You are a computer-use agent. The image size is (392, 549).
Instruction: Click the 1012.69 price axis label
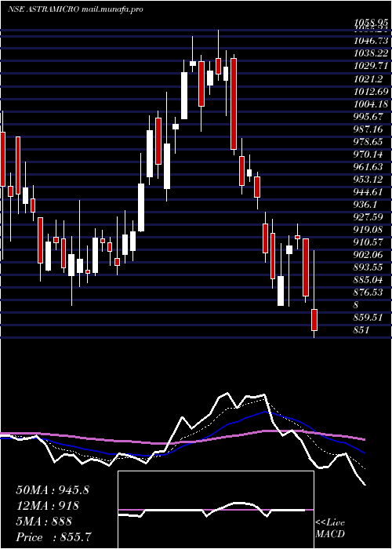(372, 92)
